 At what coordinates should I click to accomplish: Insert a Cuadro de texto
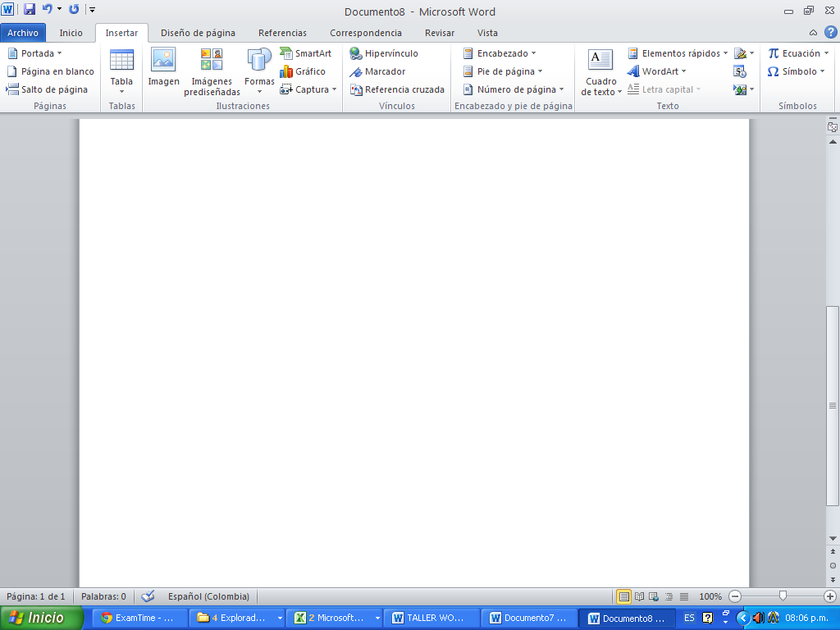[x=600, y=72]
